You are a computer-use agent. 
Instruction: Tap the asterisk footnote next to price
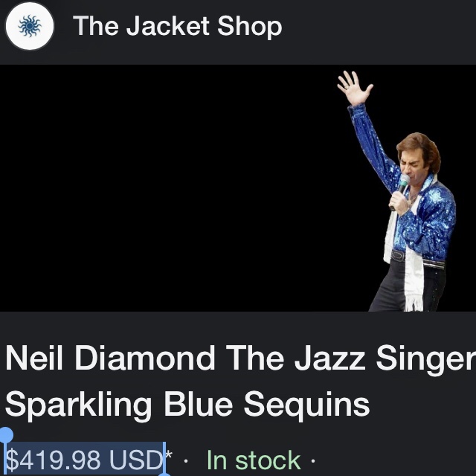click(x=169, y=455)
